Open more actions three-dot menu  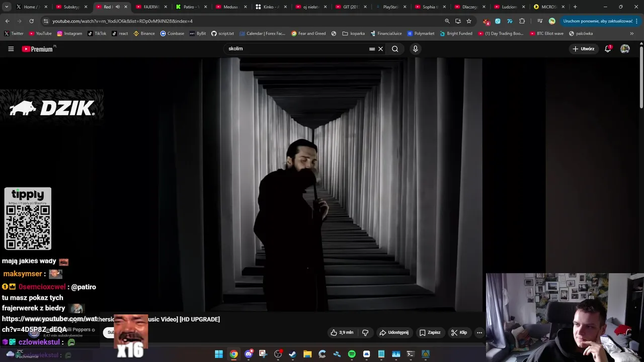[x=479, y=332]
